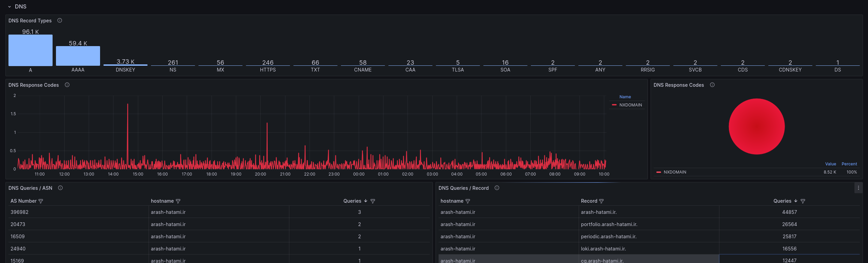868x263 pixels.
Task: Filter Queries column in Record table
Action: point(803,201)
